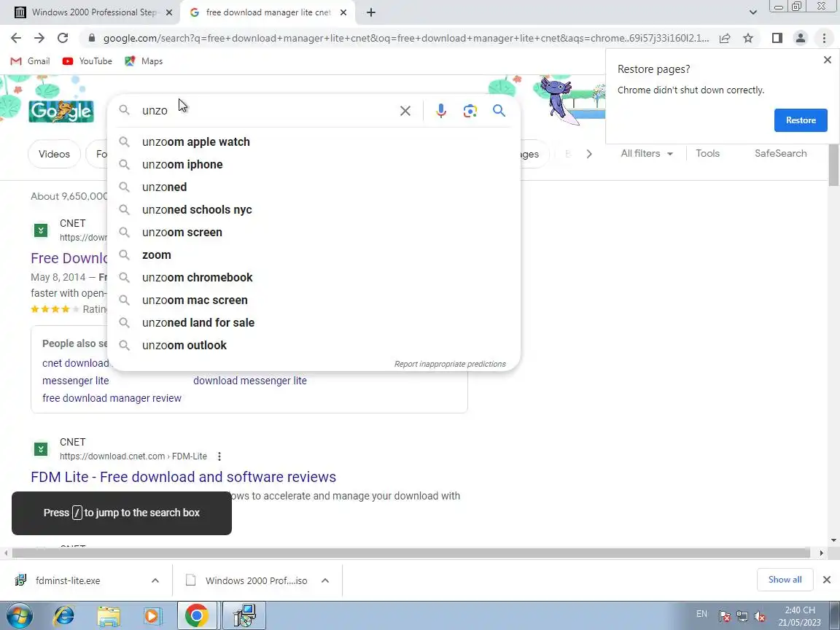The height and width of the screenshot is (630, 840).
Task: Go back to the previous page
Action: (x=15, y=38)
